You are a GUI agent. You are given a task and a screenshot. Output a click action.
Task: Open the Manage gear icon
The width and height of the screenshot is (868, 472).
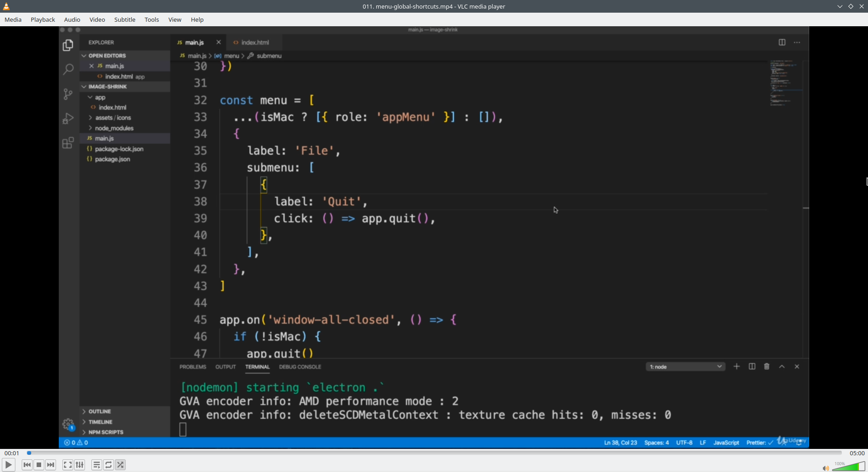pos(68,424)
